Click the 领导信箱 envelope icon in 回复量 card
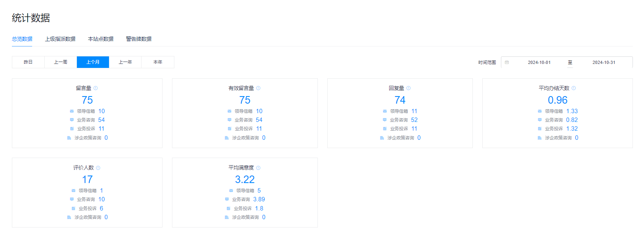Viewport: 644px width, 243px height. point(385,111)
